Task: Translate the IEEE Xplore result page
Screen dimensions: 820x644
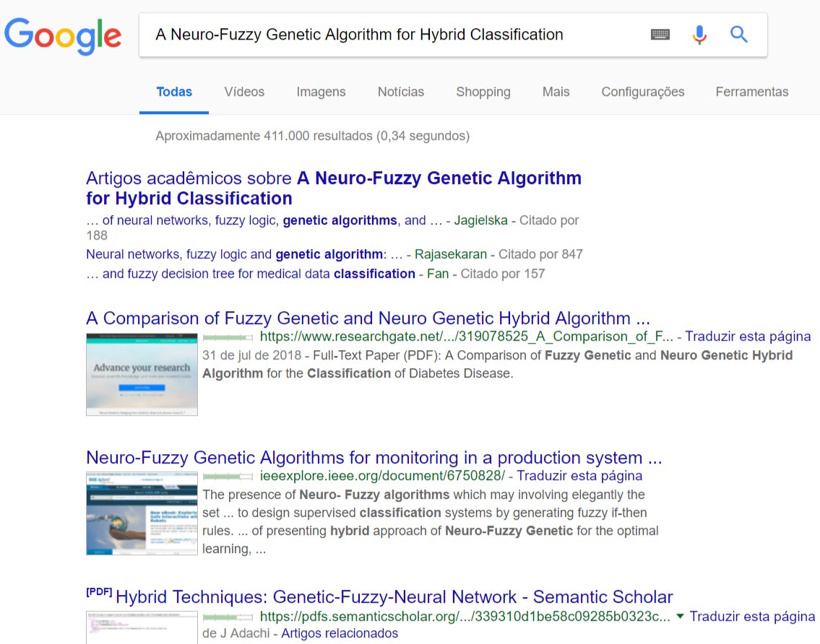Action: [x=579, y=477]
